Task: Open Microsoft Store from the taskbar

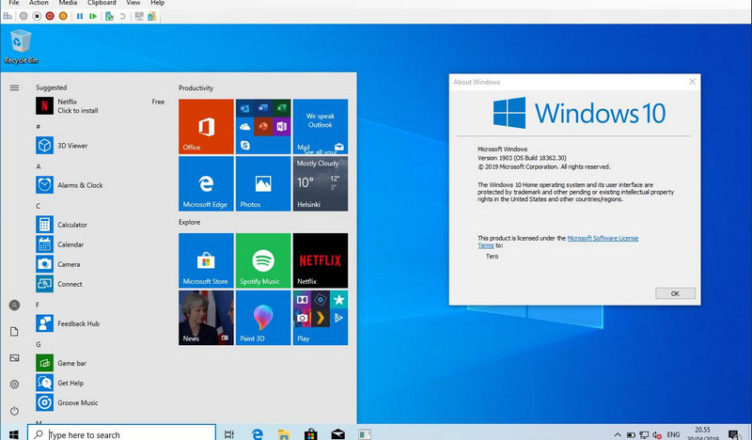Action: [311, 434]
